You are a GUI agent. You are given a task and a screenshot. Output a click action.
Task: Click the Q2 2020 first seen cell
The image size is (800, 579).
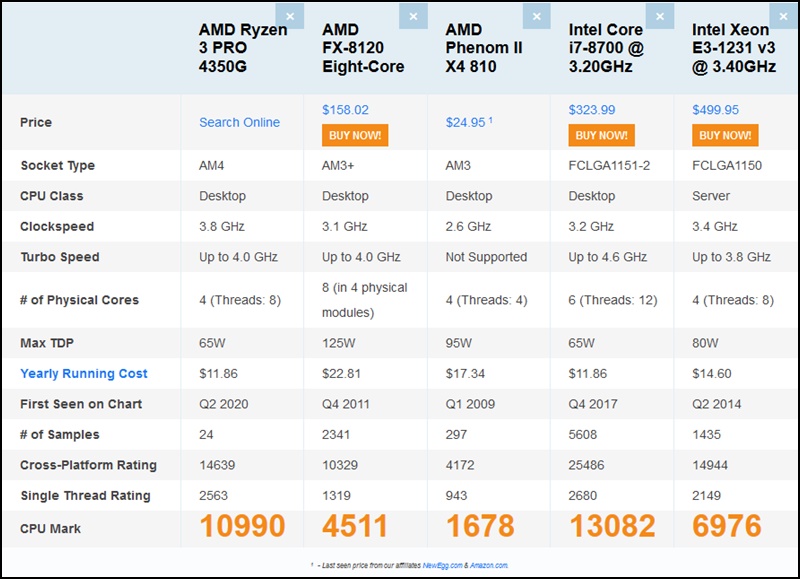click(x=223, y=404)
